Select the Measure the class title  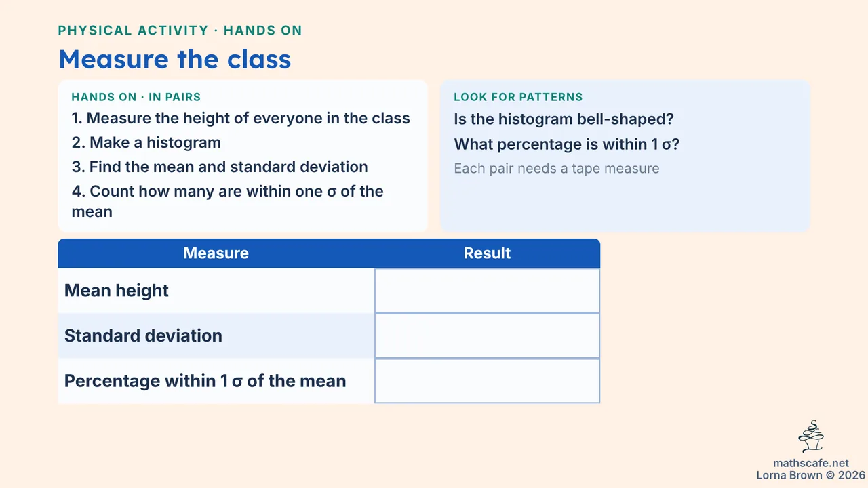click(175, 59)
